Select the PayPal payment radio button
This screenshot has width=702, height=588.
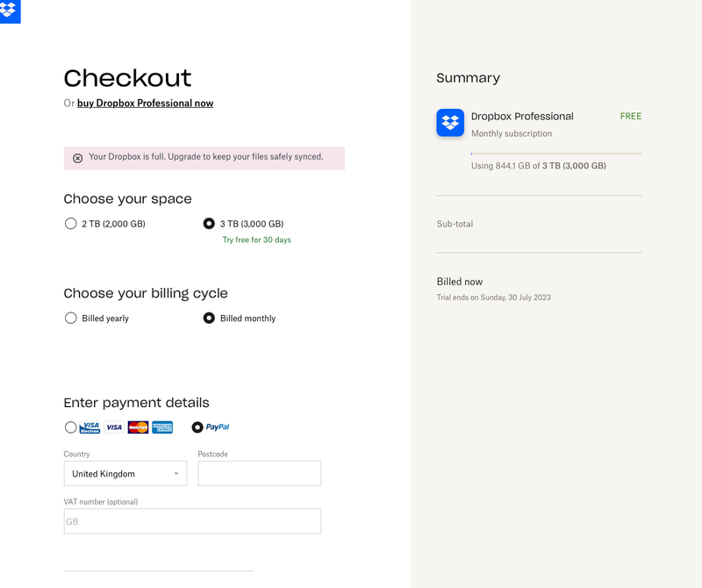197,427
